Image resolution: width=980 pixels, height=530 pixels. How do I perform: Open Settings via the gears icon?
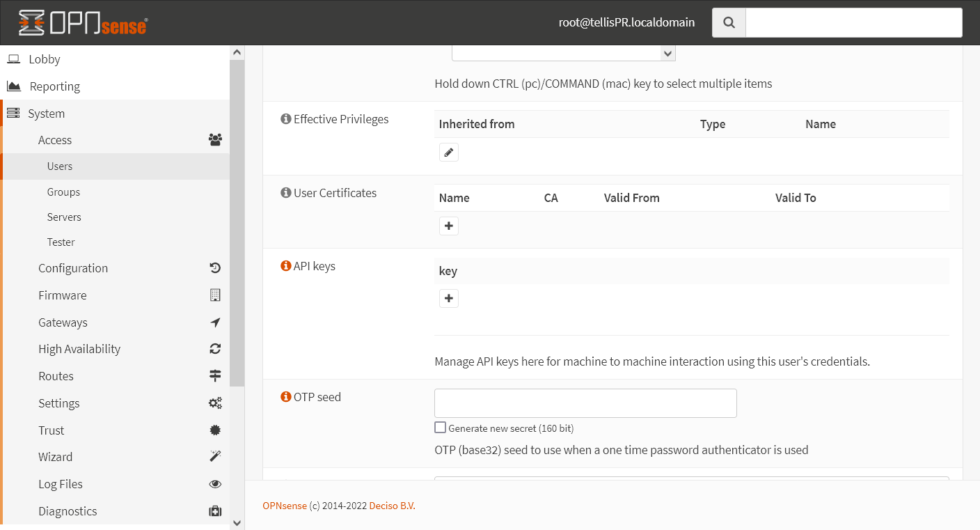[x=215, y=403]
